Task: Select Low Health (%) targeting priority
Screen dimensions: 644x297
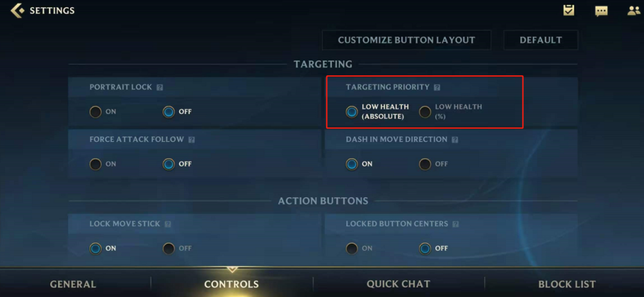Action: coord(424,111)
